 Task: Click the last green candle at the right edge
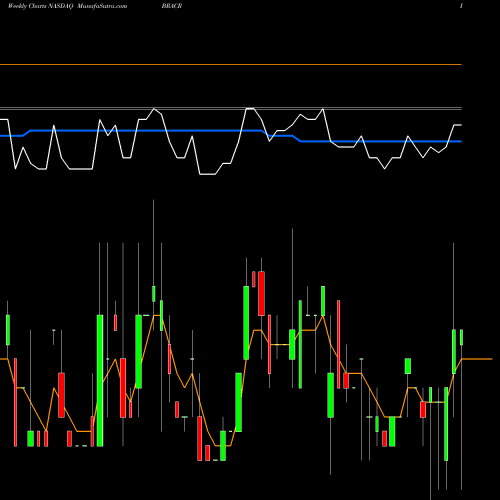pyautogui.click(x=462, y=337)
